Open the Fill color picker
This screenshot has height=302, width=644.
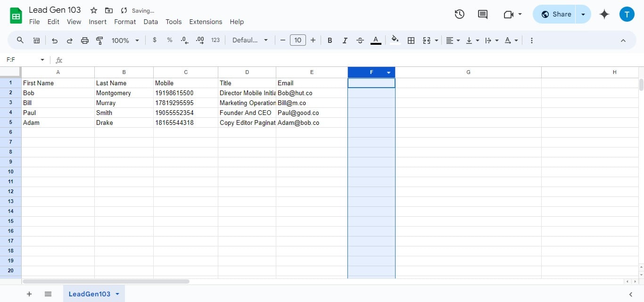point(395,40)
